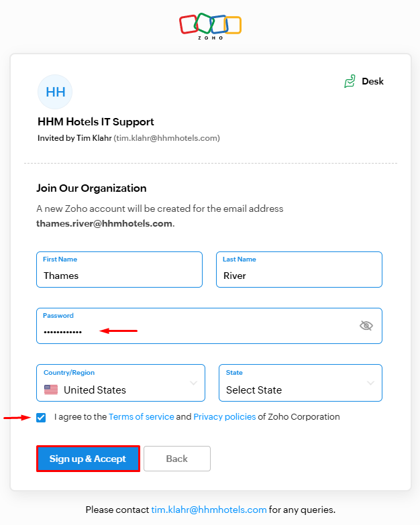
Task: Click the HHM Hotels IT Support title
Action: pos(96,122)
